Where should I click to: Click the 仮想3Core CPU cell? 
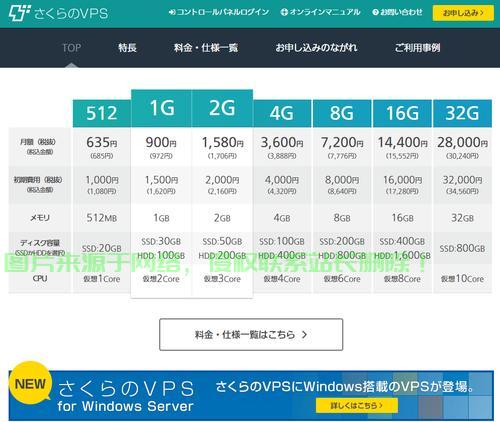(222, 279)
